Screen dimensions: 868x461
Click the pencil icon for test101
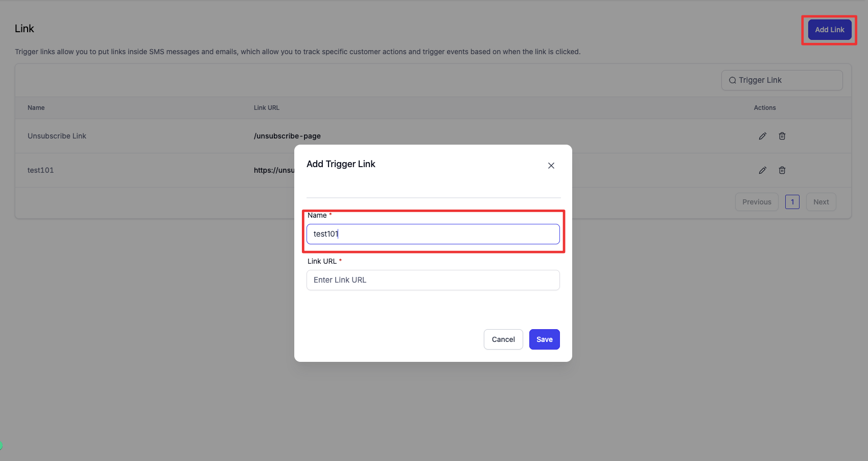click(762, 170)
